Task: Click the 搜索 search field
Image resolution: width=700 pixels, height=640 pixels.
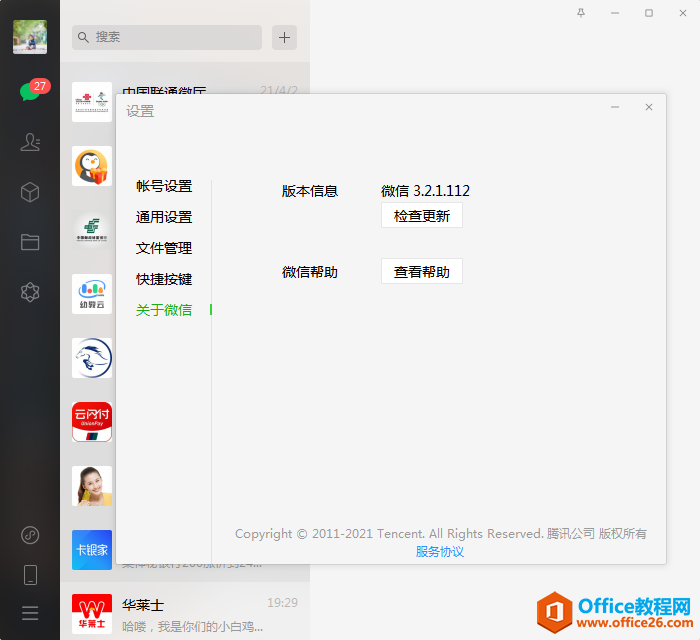Action: tap(167, 37)
